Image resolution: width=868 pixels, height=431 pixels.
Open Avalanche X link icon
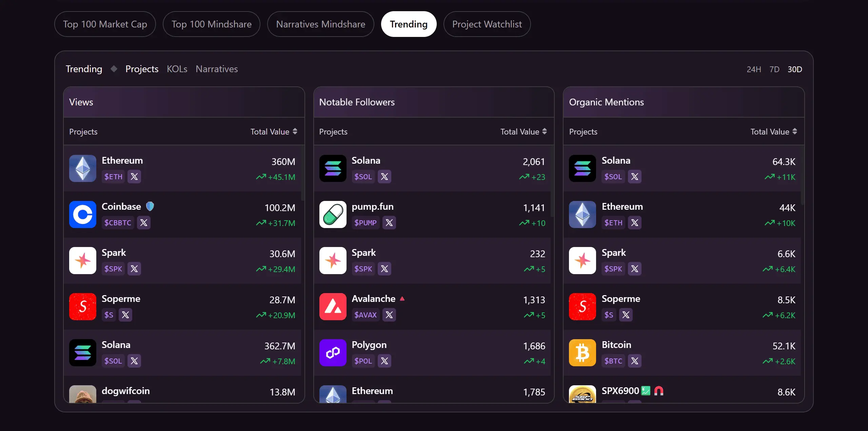(389, 315)
